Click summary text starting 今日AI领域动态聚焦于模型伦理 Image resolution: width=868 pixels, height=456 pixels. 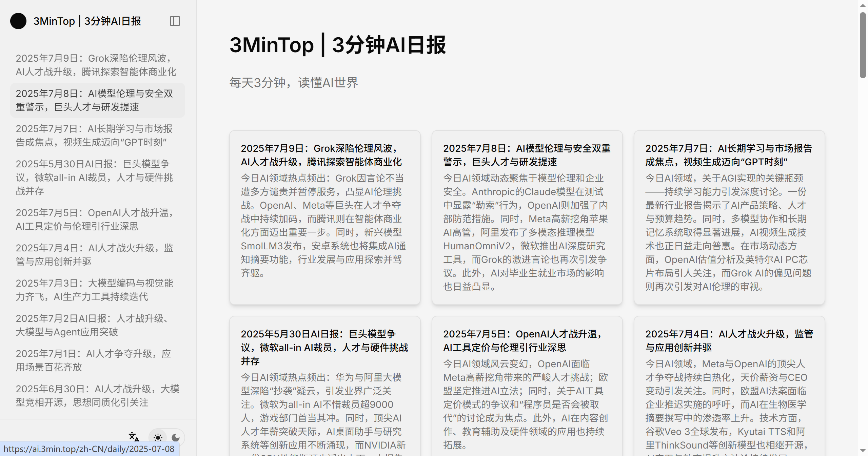click(526, 232)
